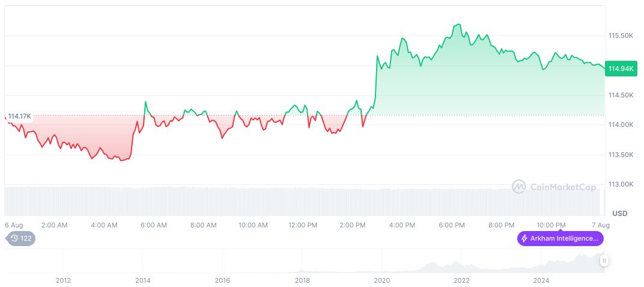Click the 114.17K opening price label
The image size is (644, 287).
(x=19, y=116)
